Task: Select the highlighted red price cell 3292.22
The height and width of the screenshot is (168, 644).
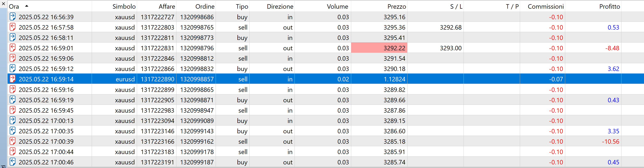Action: tap(379, 48)
